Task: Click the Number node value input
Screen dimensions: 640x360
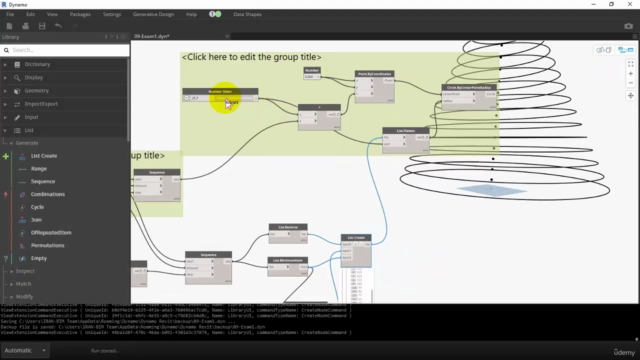Action: click(309, 77)
